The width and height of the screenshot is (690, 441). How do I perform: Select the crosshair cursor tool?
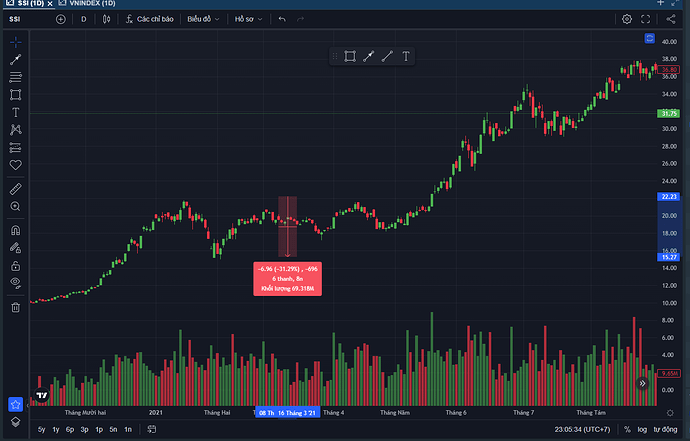tap(16, 42)
